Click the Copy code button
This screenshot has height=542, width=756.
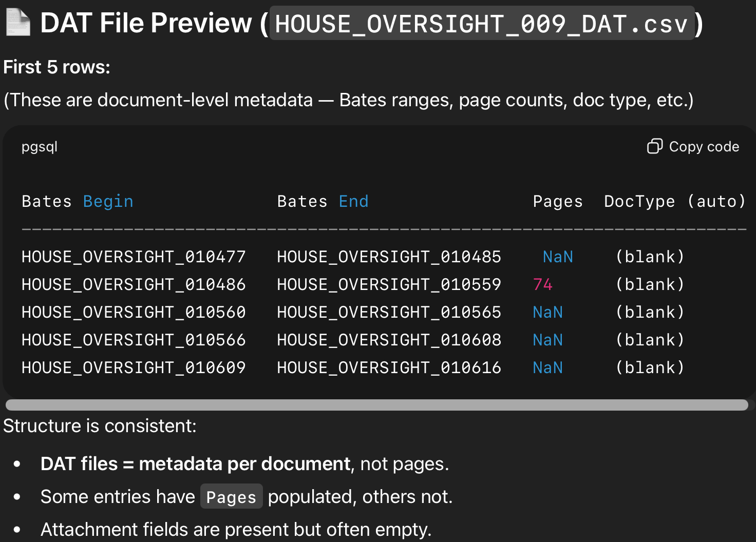click(x=693, y=147)
